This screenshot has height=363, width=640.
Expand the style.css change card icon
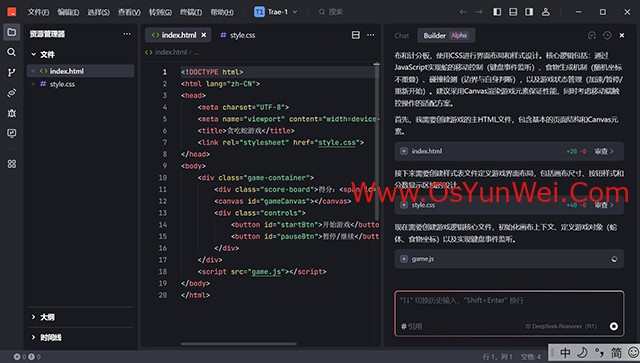click(x=404, y=205)
